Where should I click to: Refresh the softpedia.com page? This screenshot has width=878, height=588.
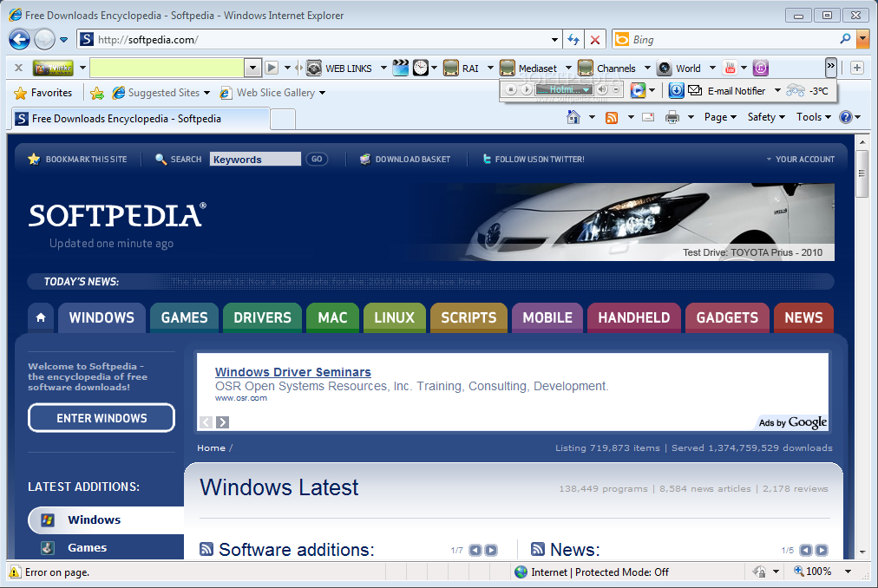tap(573, 40)
